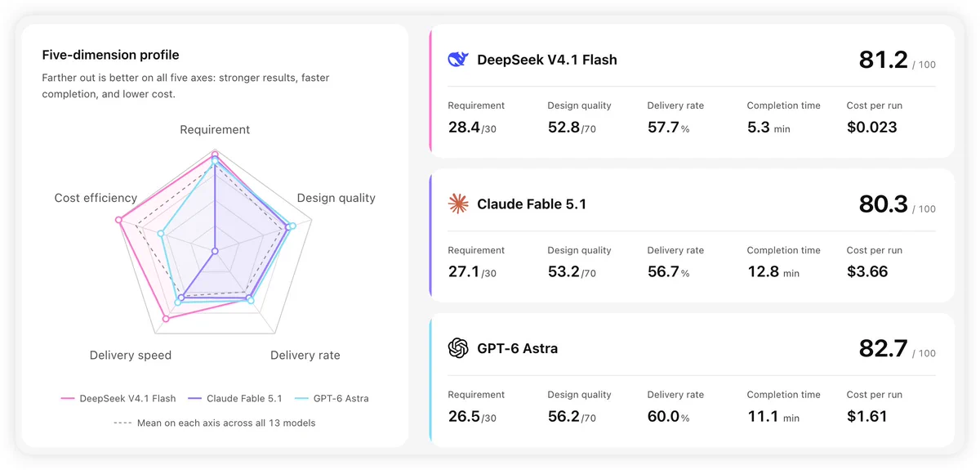Click GPT-6 Astra's cyan design quality data point
This screenshot has width=980, height=470.
(292, 226)
